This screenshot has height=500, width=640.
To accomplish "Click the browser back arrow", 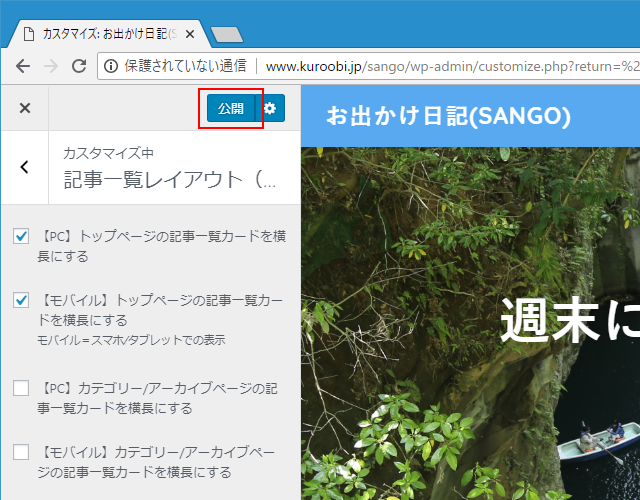I will click(x=23, y=66).
